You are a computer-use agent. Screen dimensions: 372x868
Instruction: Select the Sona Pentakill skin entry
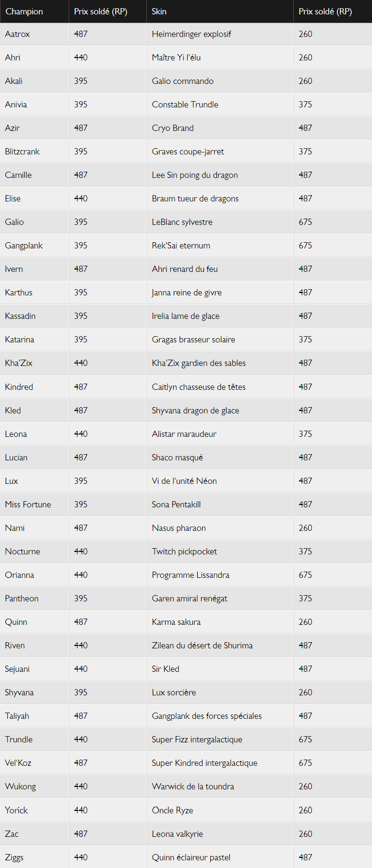tap(176, 504)
